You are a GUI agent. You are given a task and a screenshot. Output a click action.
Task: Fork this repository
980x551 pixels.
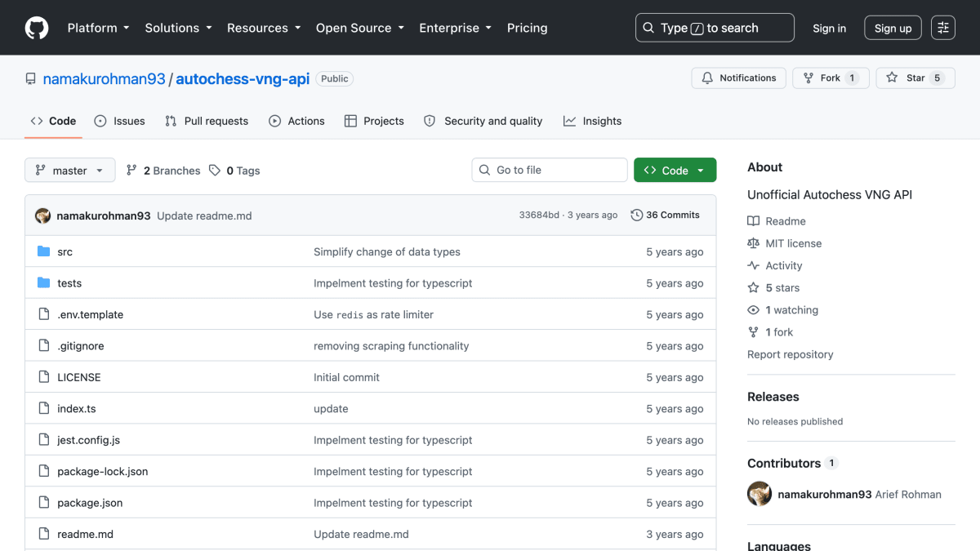point(831,78)
